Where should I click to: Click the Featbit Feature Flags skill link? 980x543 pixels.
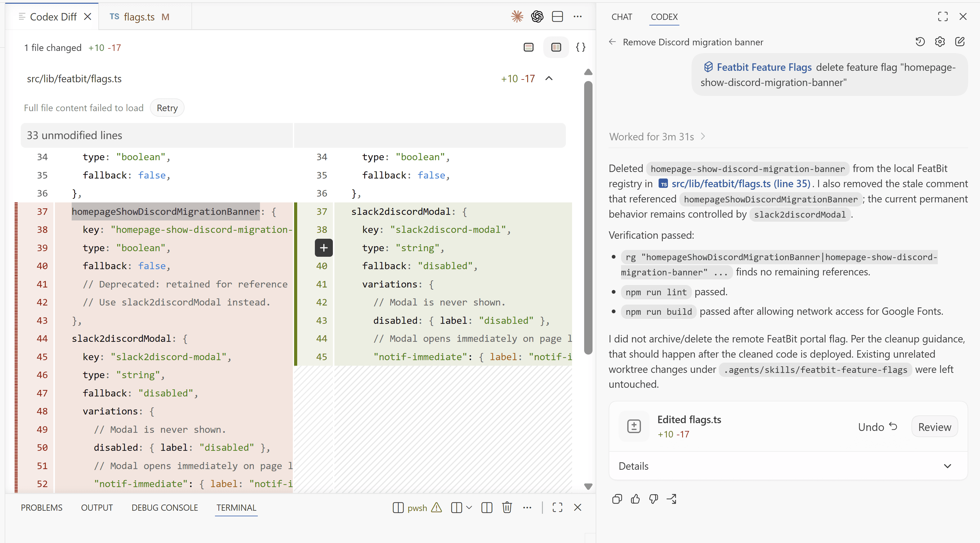pyautogui.click(x=758, y=67)
